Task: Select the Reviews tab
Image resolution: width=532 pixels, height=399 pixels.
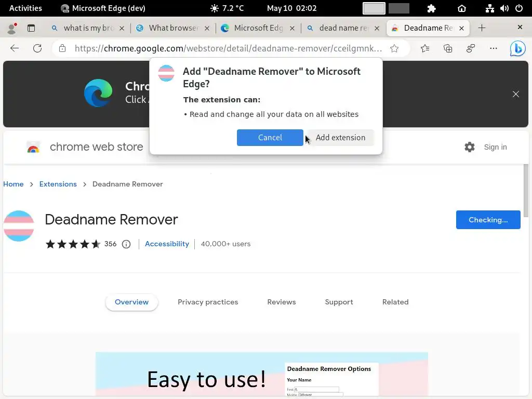Action: (282, 302)
